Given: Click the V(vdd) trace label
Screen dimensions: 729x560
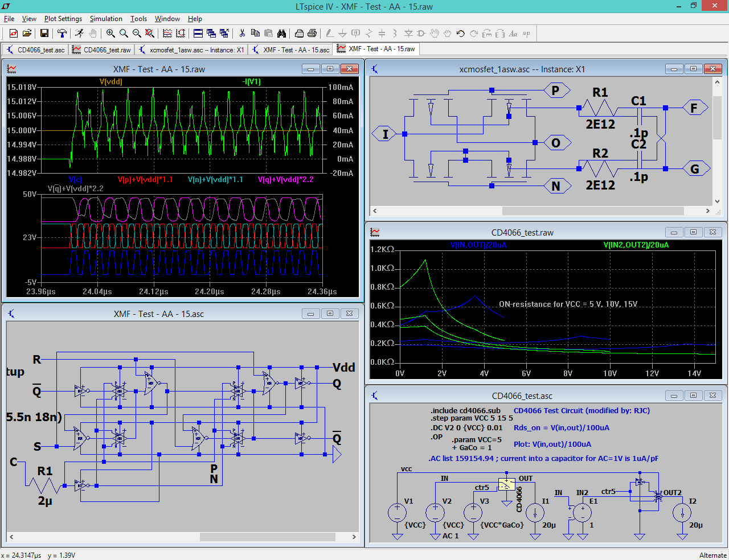Looking at the screenshot, I should pyautogui.click(x=111, y=81).
